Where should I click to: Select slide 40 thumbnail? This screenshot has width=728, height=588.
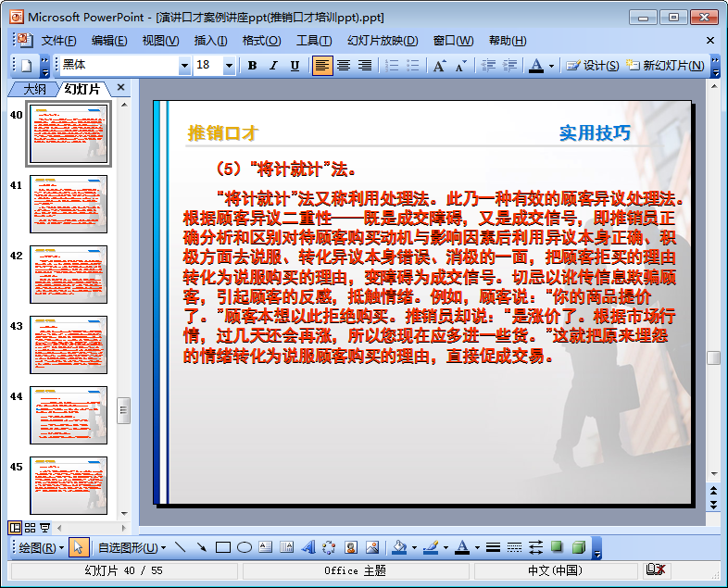69,133
